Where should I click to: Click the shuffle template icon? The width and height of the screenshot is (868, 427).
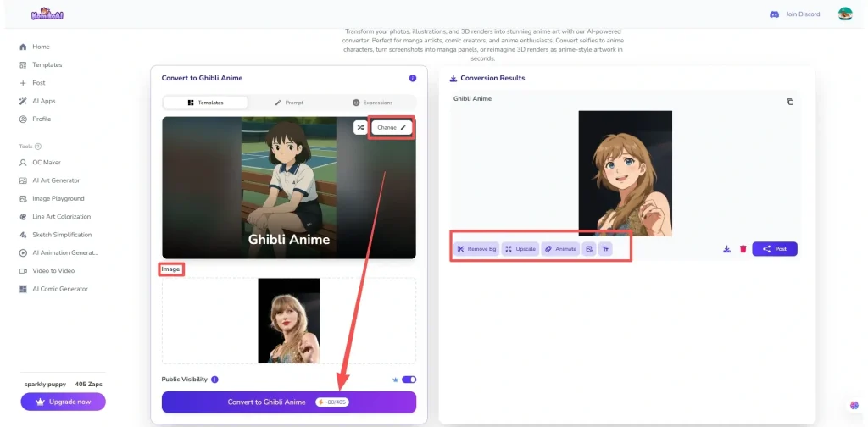[x=361, y=127]
